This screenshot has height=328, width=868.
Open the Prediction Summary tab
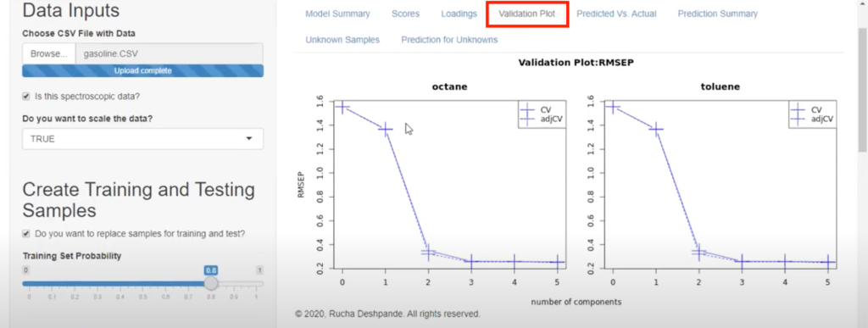[717, 14]
